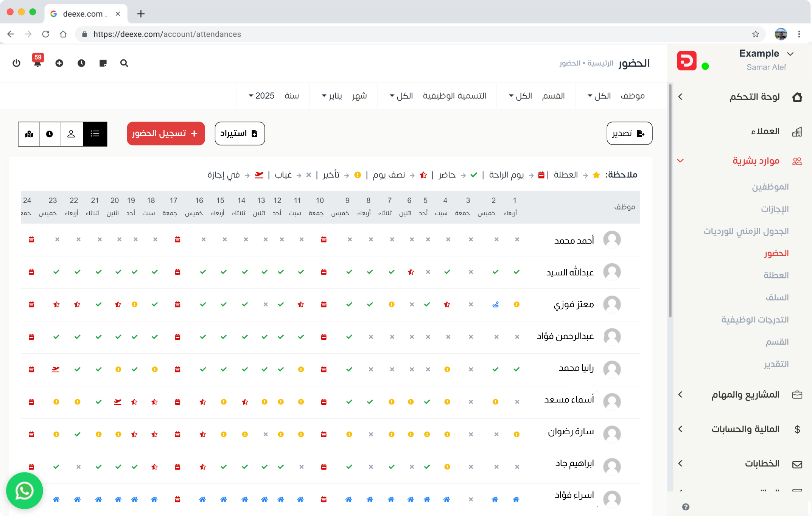Switch to map location view toggle
This screenshot has width=812, height=516.
click(x=29, y=134)
